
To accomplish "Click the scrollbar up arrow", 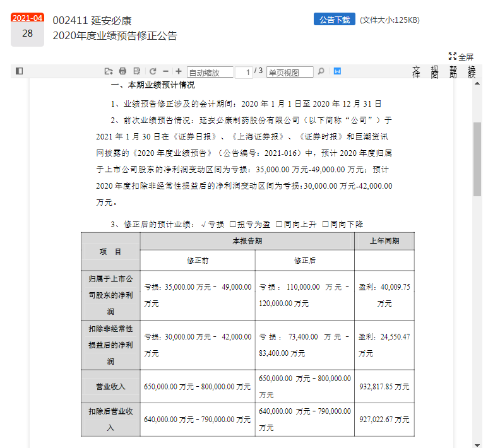I will pyautogui.click(x=477, y=84).
